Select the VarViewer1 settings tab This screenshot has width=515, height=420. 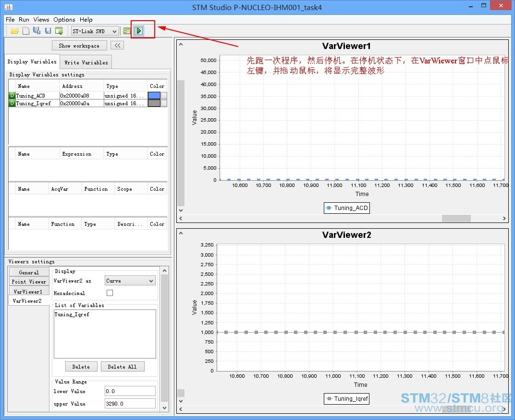click(x=28, y=292)
